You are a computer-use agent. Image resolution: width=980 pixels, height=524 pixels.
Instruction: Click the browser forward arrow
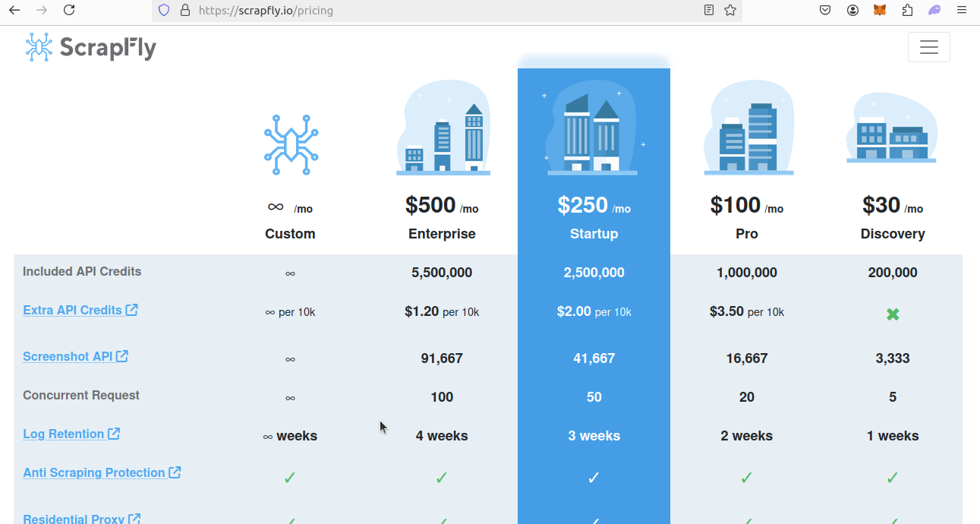[x=42, y=11]
